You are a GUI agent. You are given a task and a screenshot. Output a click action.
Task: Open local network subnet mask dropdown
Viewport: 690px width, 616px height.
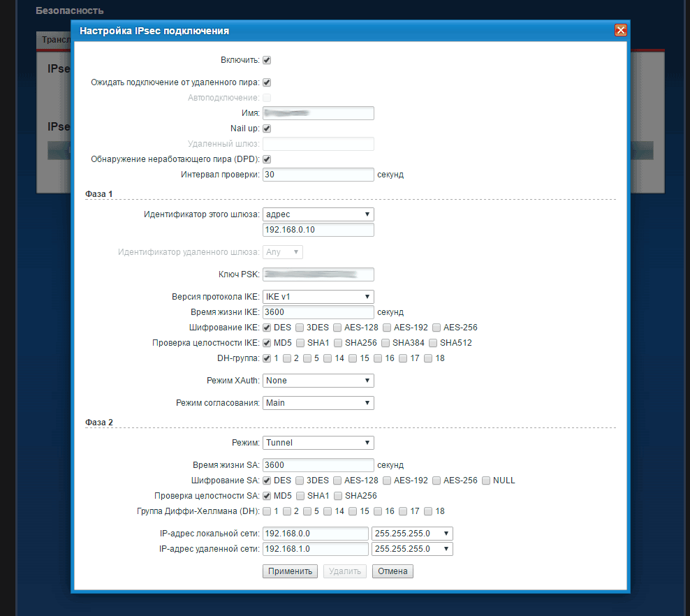pyautogui.click(x=413, y=534)
